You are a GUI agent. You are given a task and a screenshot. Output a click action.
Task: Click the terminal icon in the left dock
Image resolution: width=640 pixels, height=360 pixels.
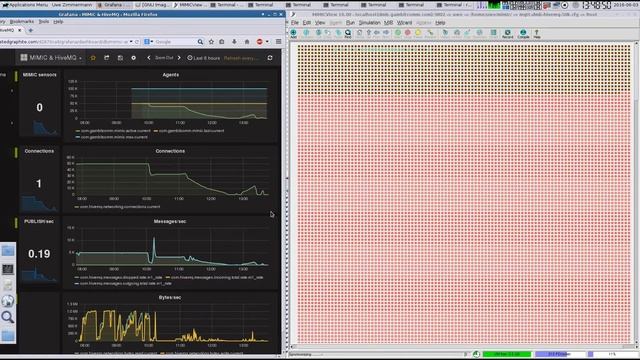(8, 269)
